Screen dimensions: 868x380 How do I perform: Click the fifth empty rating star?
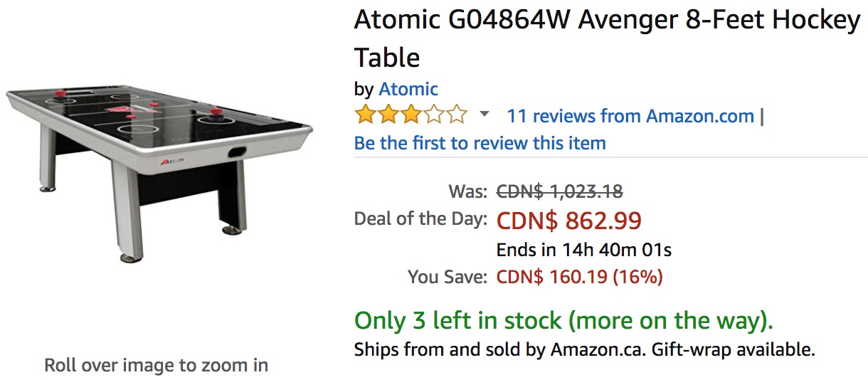457,115
